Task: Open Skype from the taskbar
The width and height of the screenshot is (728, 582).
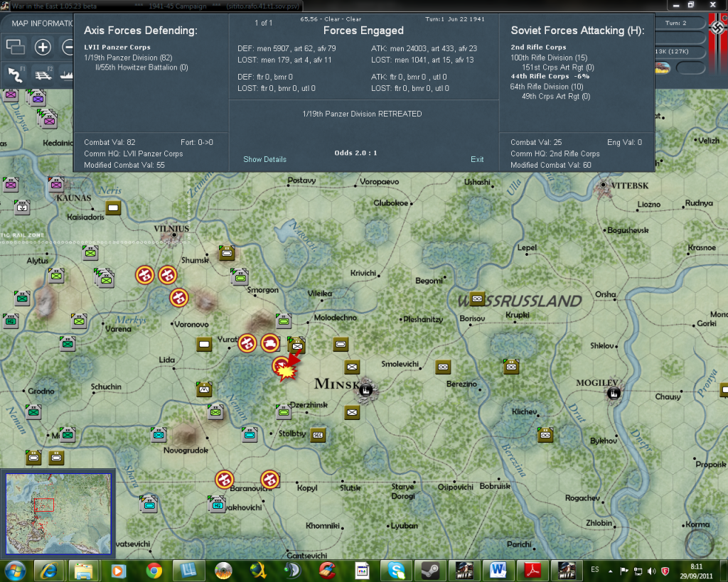Action: pyautogui.click(x=396, y=571)
